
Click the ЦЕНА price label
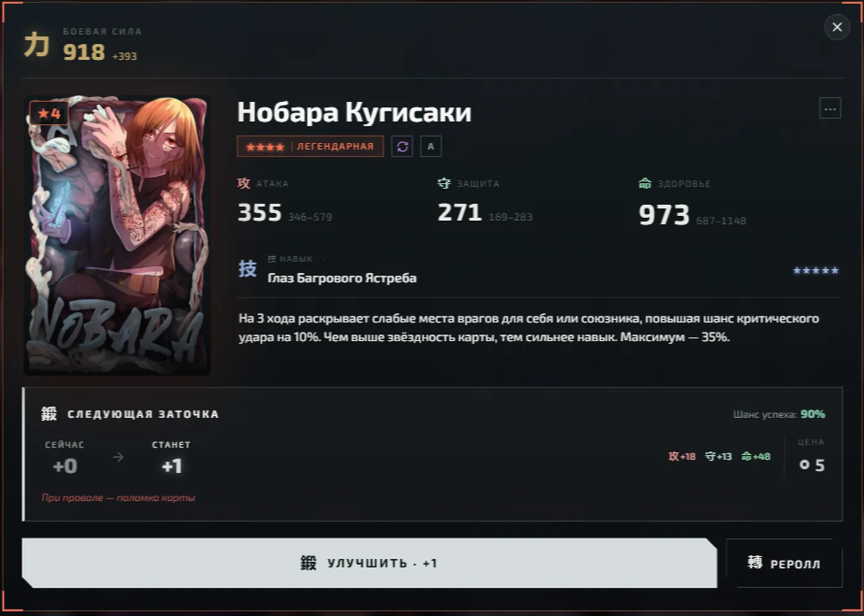point(810,442)
